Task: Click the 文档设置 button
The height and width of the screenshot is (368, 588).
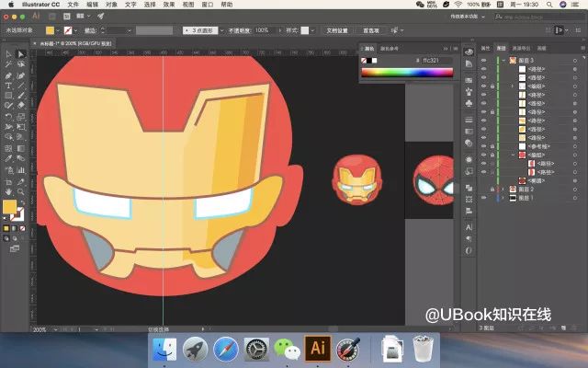Action: tap(337, 30)
